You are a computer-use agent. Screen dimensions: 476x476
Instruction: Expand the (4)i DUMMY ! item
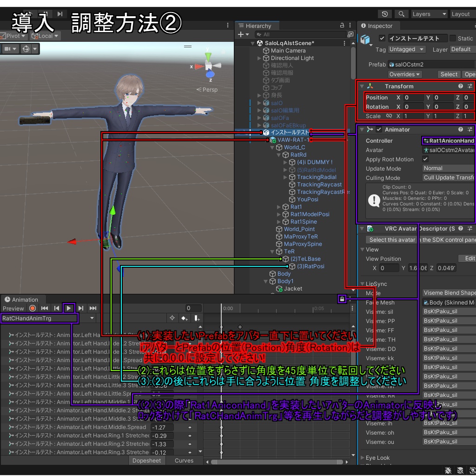[x=285, y=162]
